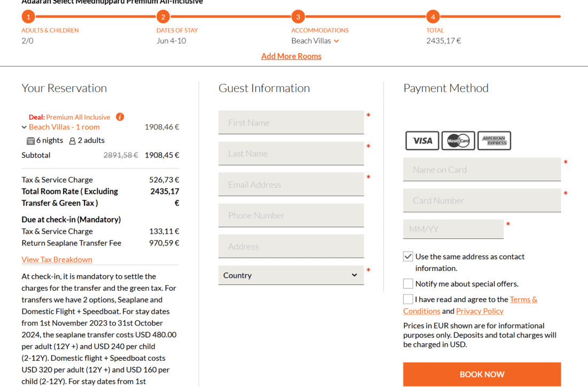This screenshot has height=387, width=588.
Task: Click the person icon beside 2 adults
Action: click(72, 141)
